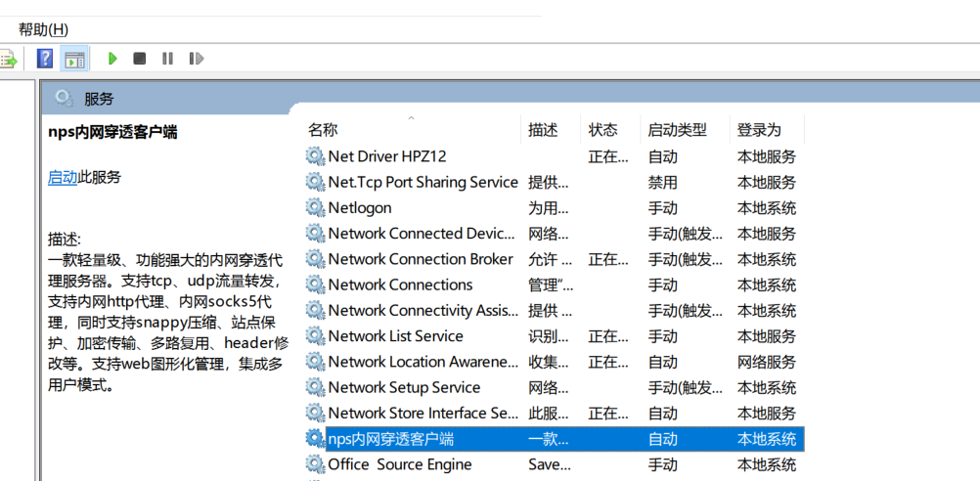This screenshot has width=980, height=481.
Task: Click 手动(触发... startup type of Network Setup Service
Action: 685,387
